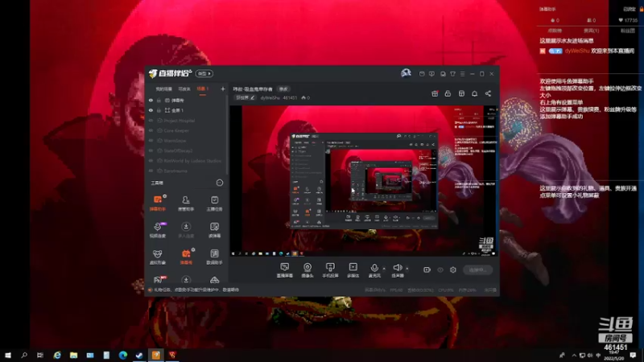Open Microsoft Edge from the taskbar

click(123, 355)
